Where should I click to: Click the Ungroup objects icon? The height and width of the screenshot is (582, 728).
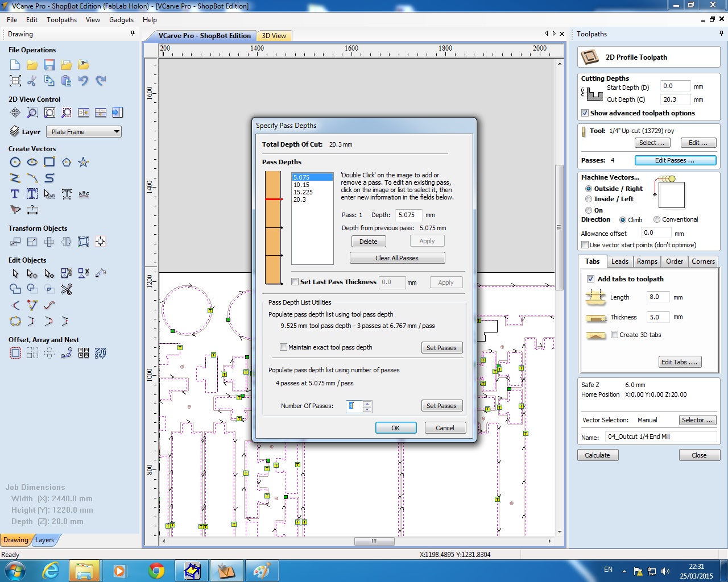(84, 274)
